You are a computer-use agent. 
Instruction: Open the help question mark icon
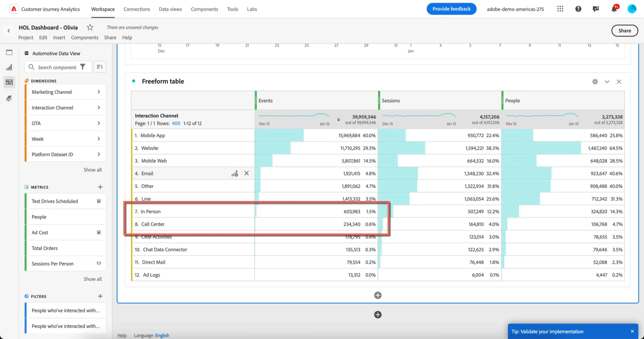click(578, 9)
